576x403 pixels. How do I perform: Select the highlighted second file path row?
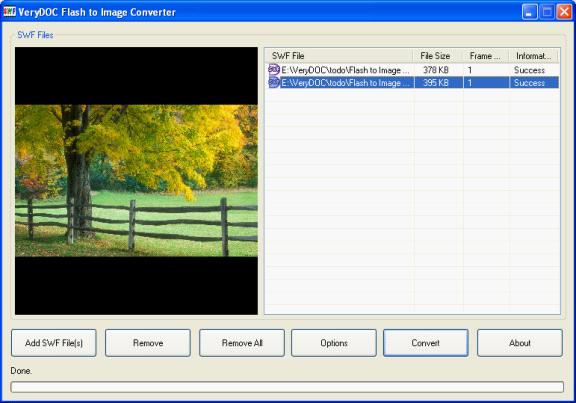tap(345, 83)
